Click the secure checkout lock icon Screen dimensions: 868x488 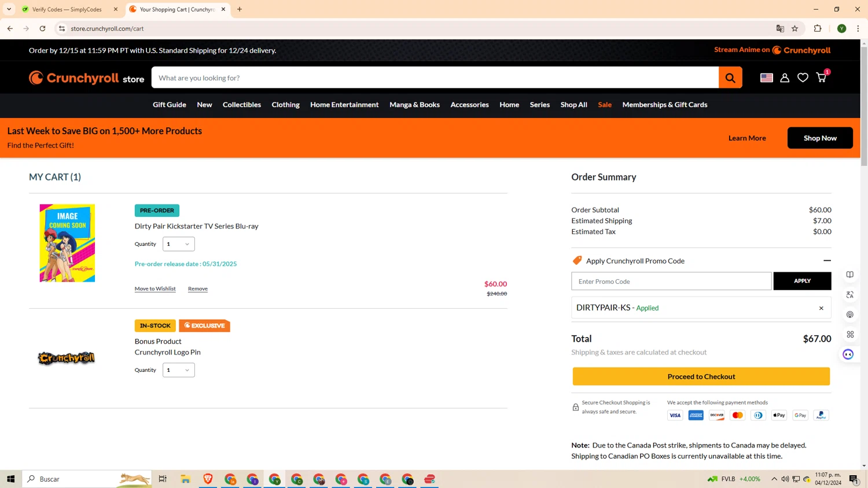pyautogui.click(x=575, y=407)
